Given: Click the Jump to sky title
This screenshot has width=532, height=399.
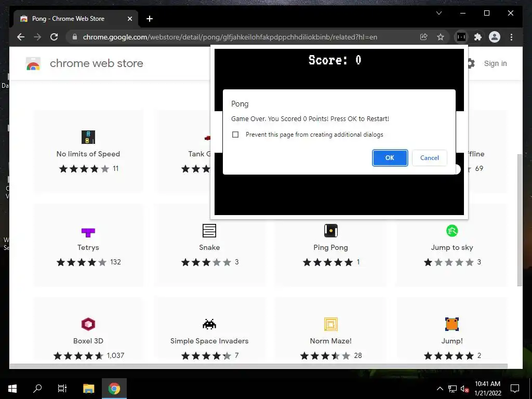Looking at the screenshot, I should click(x=452, y=247).
